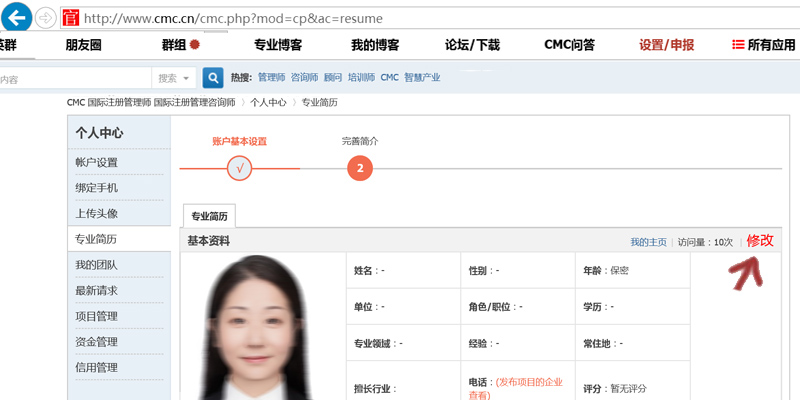800x400 pixels.
Task: Select the 专业简历 tab
Action: click(x=209, y=216)
